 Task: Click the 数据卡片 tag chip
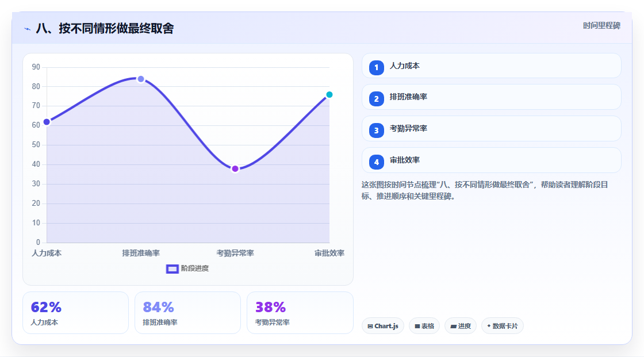pyautogui.click(x=503, y=326)
